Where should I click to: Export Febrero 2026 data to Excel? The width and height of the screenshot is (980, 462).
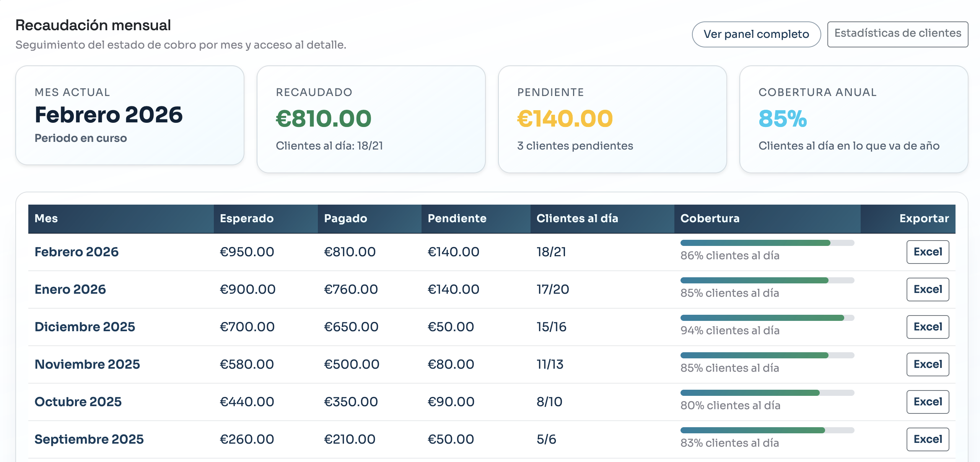928,252
